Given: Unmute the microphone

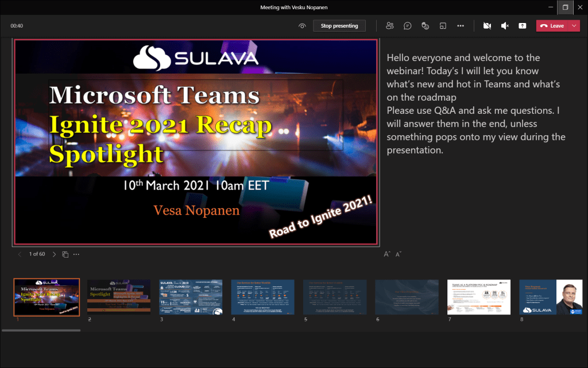Looking at the screenshot, I should coord(505,26).
